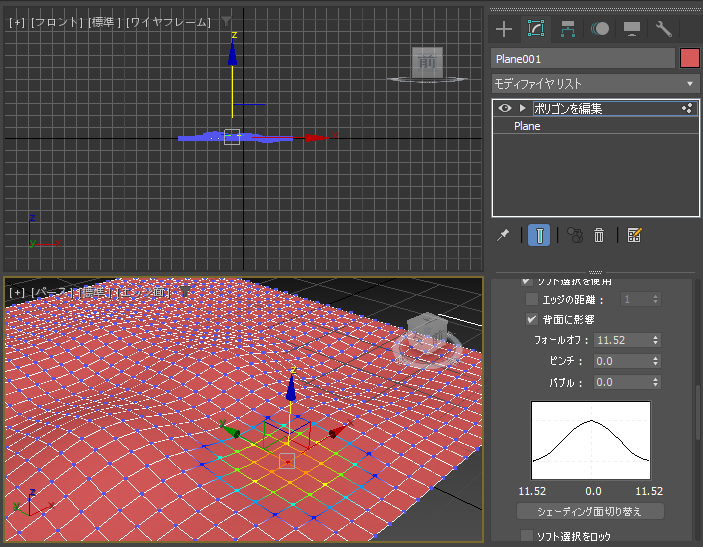
Task: Expand the ポリゴンを編集 sub-object triangle
Action: 522,108
